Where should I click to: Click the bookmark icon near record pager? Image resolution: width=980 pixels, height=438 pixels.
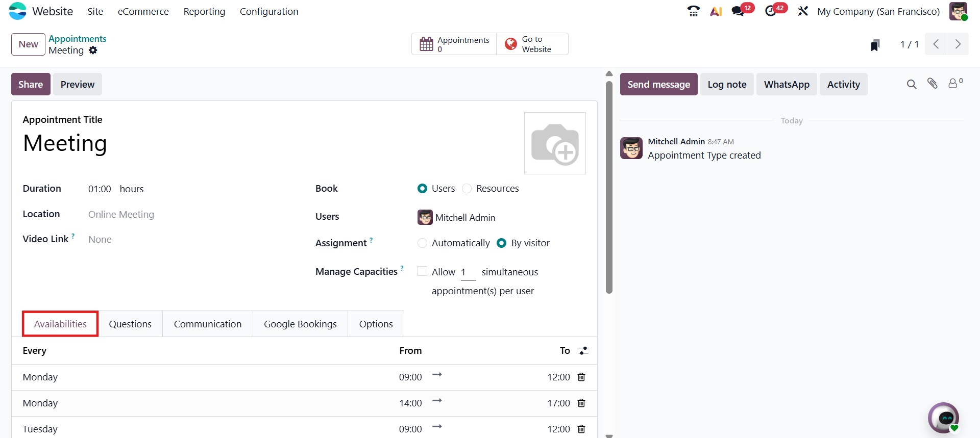pyautogui.click(x=875, y=45)
